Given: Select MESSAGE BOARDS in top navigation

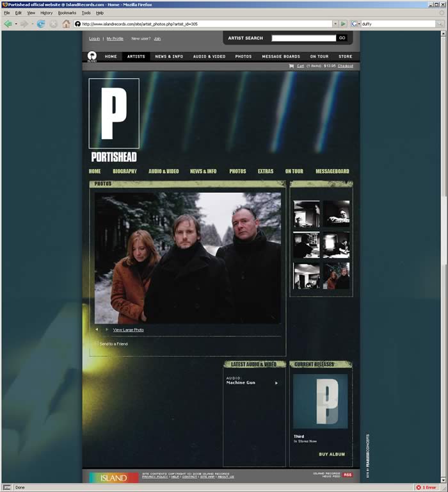Looking at the screenshot, I should 281,56.
